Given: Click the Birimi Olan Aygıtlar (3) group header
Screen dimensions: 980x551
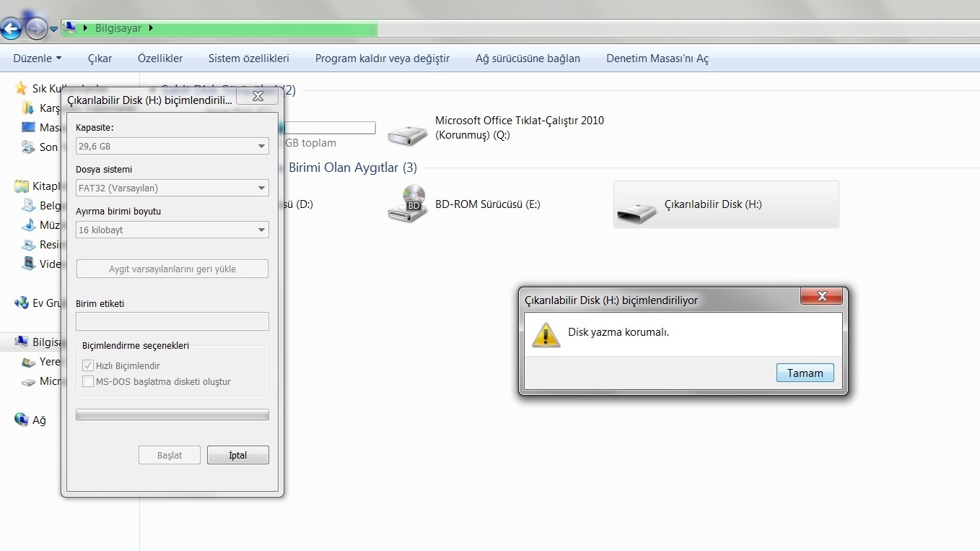Looking at the screenshot, I should pos(353,168).
